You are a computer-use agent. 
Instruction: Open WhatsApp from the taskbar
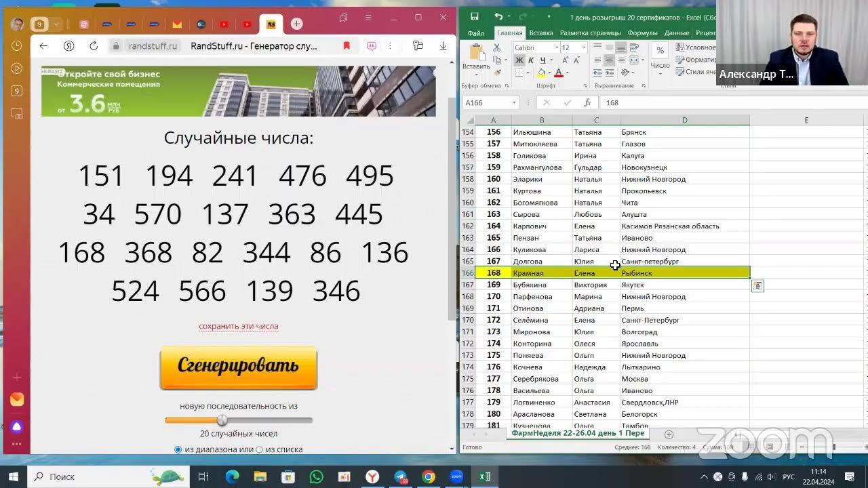pos(316,476)
